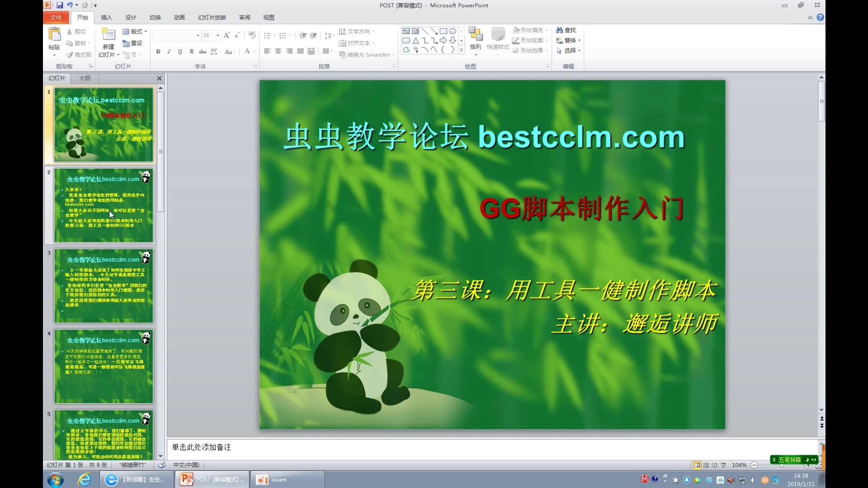Select the rectangle shape in the shapes gallery

[x=444, y=31]
